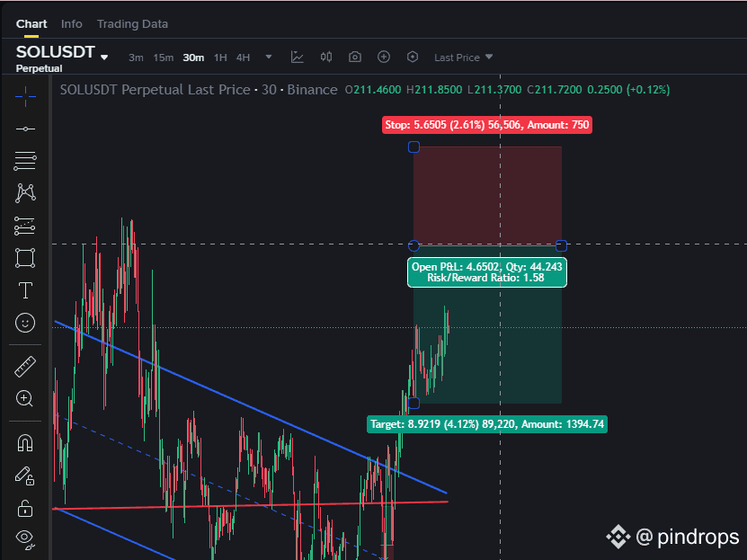Click the SOLUSDT symbol name
This screenshot has width=747, height=560.
coord(56,51)
